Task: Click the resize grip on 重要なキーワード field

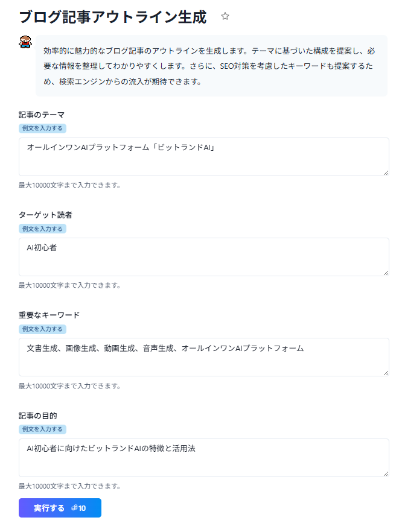Action: pos(386,374)
